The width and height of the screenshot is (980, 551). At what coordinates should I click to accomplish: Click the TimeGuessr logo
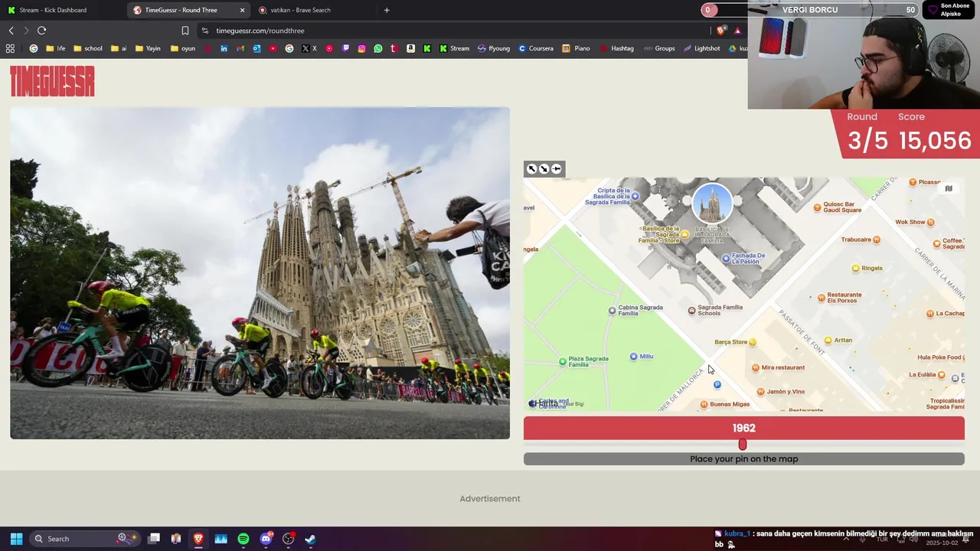coord(52,81)
